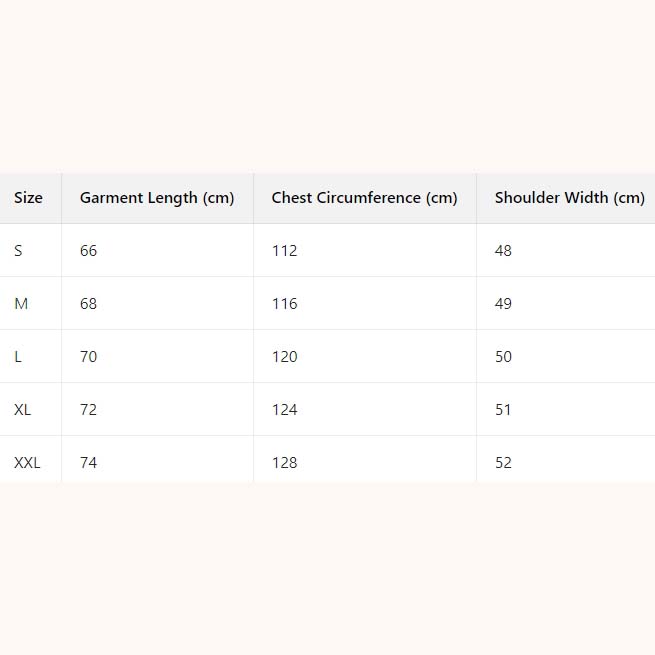655x655 pixels.
Task: Click chest circumference value 112
Action: [x=285, y=251]
